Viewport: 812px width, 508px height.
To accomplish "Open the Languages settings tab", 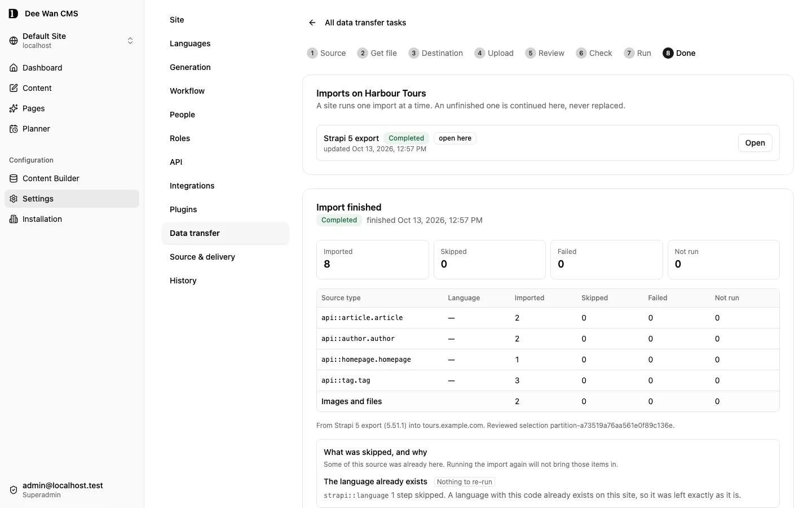I will click(x=226, y=43).
